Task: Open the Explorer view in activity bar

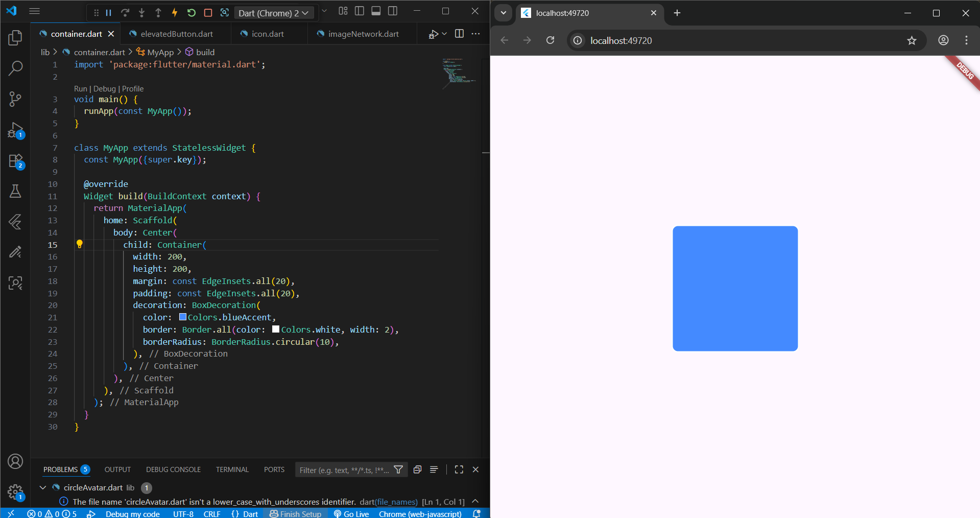Action: tap(15, 38)
